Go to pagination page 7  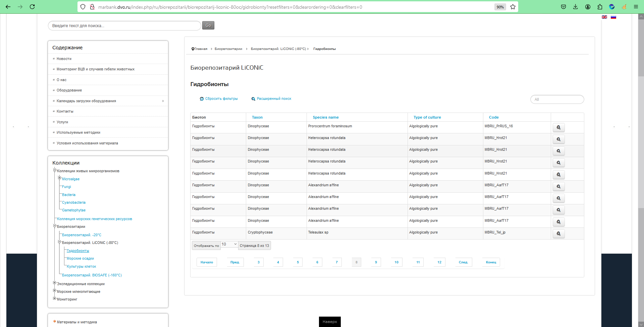coord(337,262)
